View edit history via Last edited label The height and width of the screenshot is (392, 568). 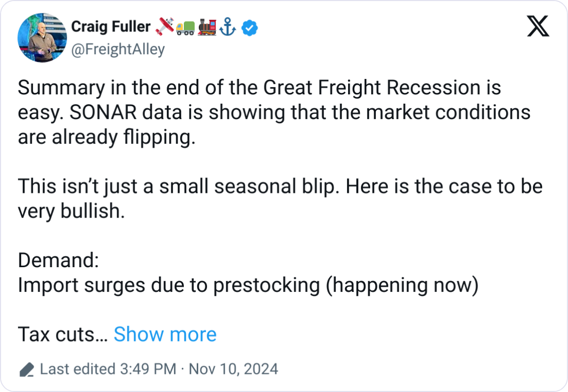tap(77, 369)
